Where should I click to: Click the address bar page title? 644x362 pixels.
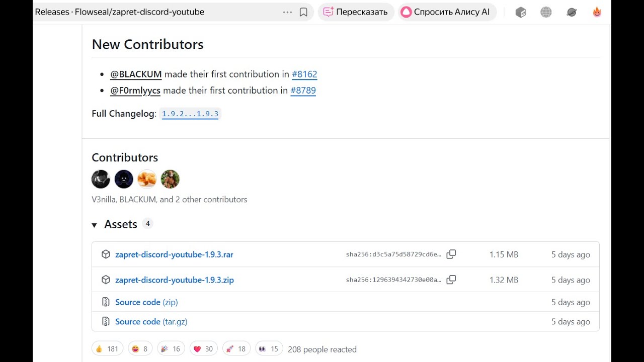[120, 12]
